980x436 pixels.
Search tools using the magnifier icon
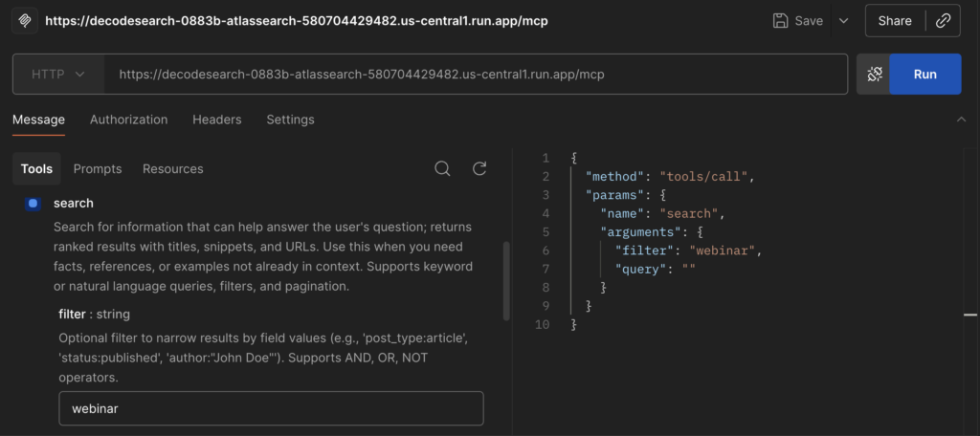tap(442, 168)
